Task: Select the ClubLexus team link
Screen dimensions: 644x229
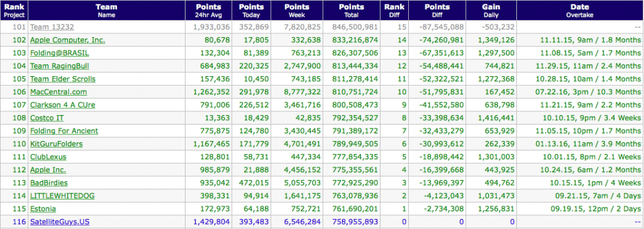Action: (x=48, y=157)
